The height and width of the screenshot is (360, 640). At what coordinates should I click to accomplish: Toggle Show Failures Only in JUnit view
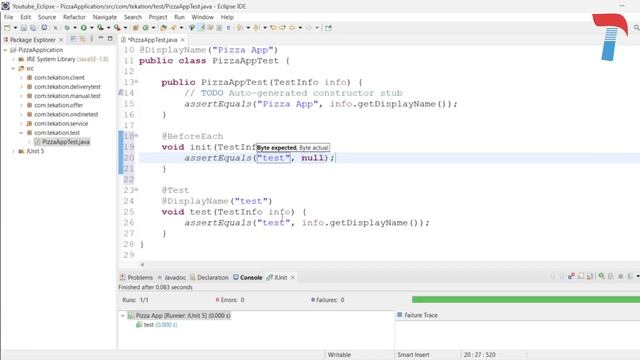click(x=571, y=276)
